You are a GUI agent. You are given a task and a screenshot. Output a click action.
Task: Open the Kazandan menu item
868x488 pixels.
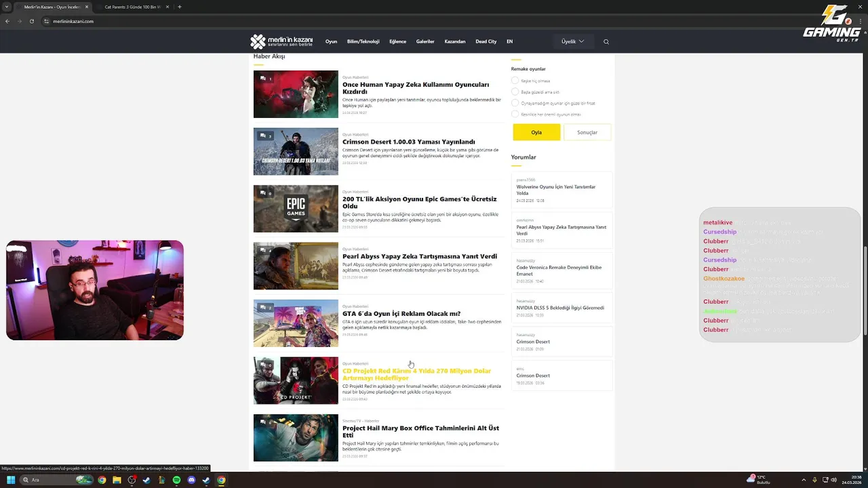455,41
